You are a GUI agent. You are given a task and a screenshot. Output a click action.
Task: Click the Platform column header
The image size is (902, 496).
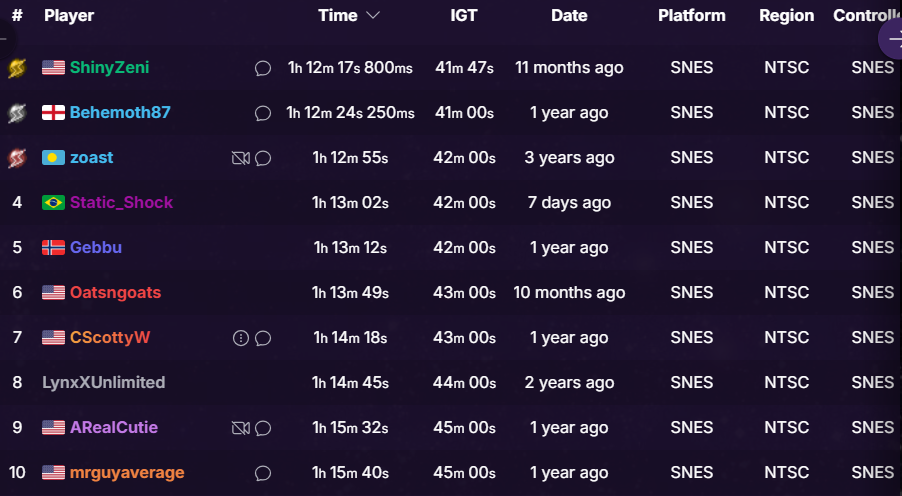coord(691,16)
